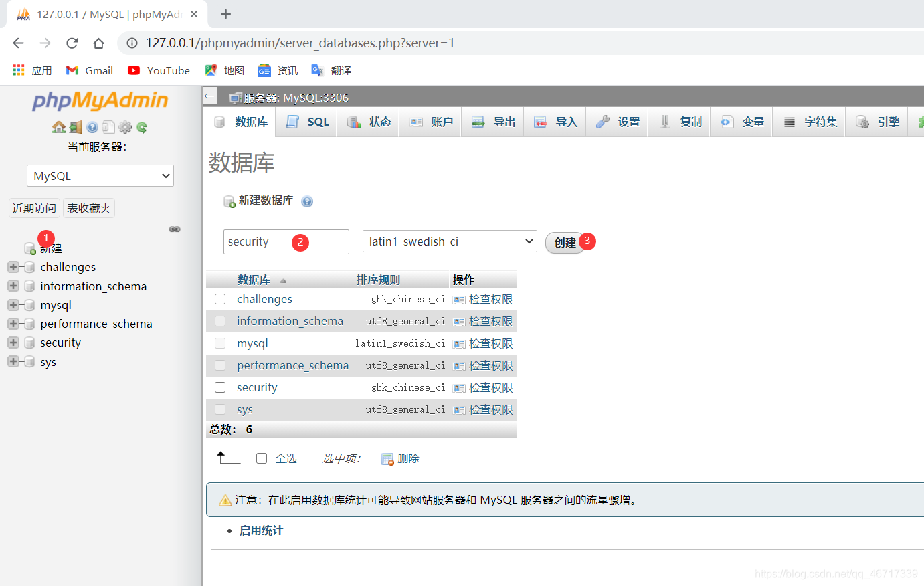
Task: Open 检查权限 for the challenges row
Action: coord(483,299)
